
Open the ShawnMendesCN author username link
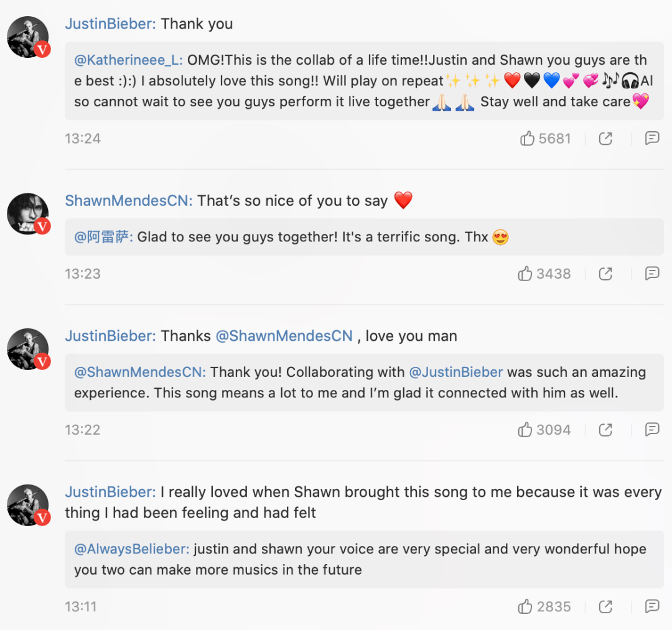(129, 201)
